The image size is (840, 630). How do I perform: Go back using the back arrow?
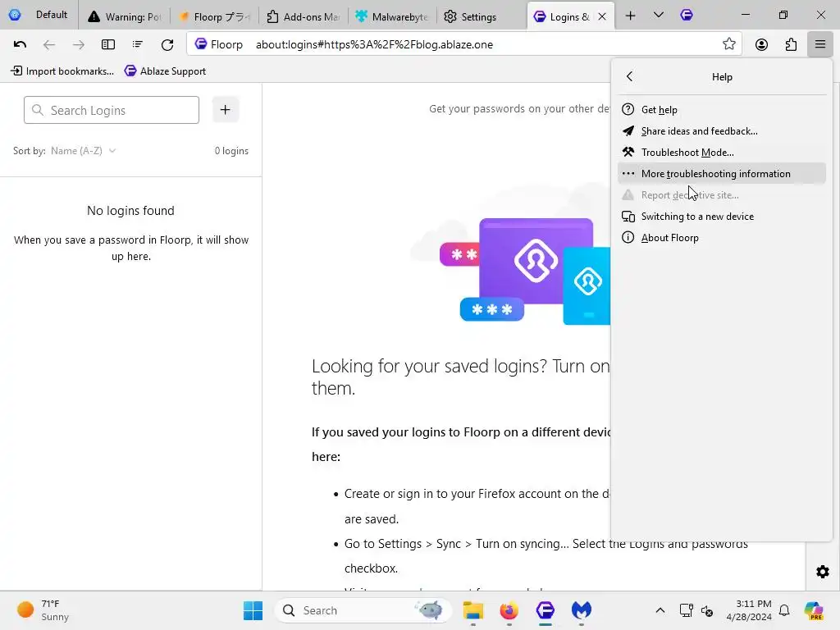click(48, 44)
